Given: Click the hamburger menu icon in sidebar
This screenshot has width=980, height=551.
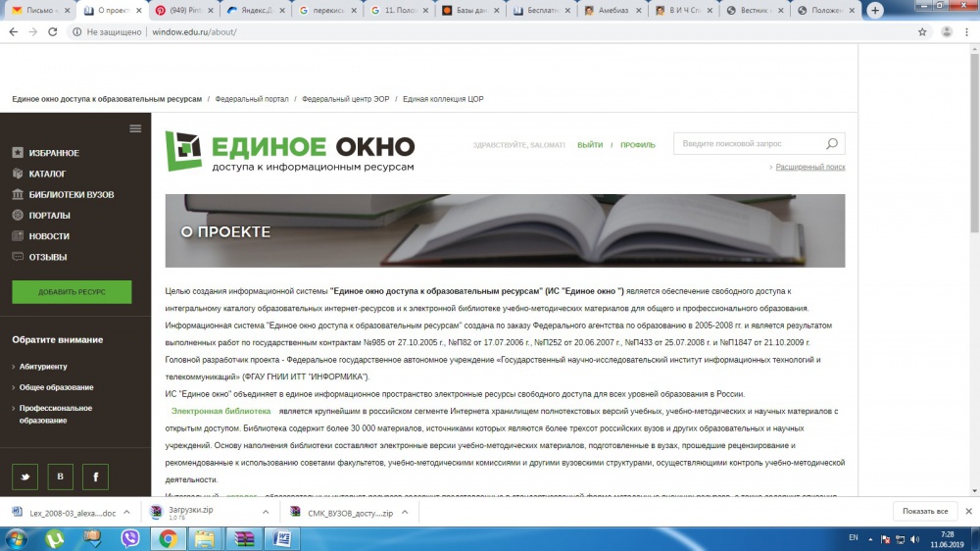Looking at the screenshot, I should pyautogui.click(x=135, y=128).
